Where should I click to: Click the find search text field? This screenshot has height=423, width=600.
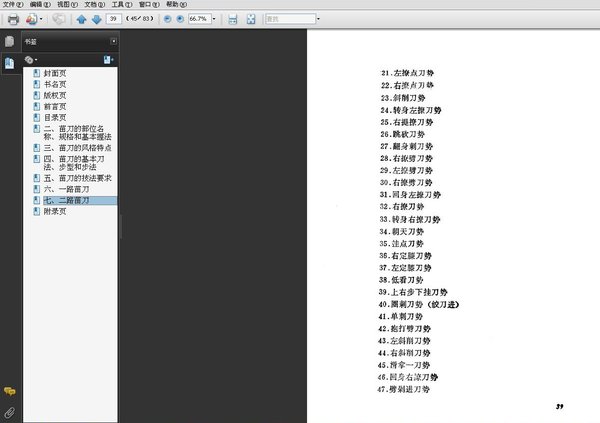[290, 19]
